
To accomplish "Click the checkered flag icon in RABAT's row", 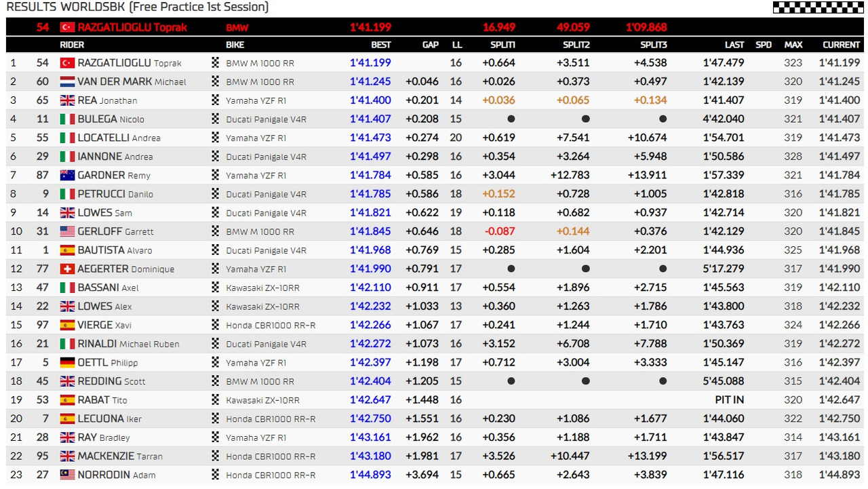I will coord(216,400).
